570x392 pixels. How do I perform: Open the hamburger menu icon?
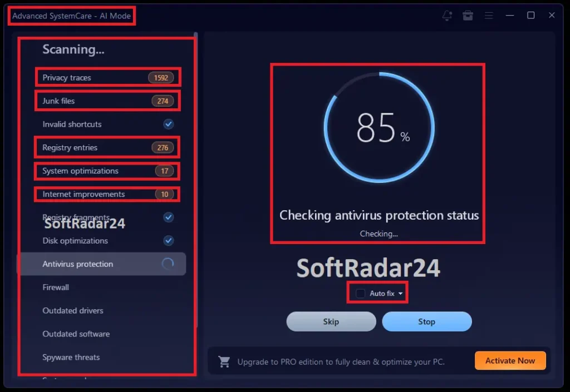point(489,16)
